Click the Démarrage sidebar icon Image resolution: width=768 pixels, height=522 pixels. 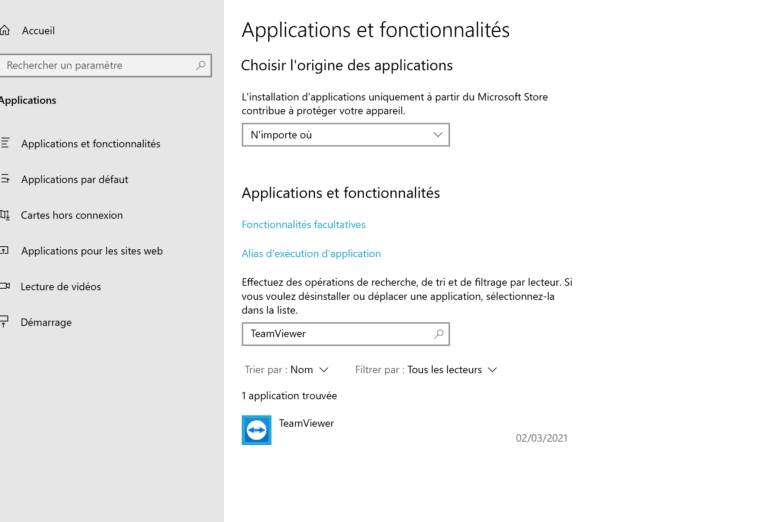5,323
